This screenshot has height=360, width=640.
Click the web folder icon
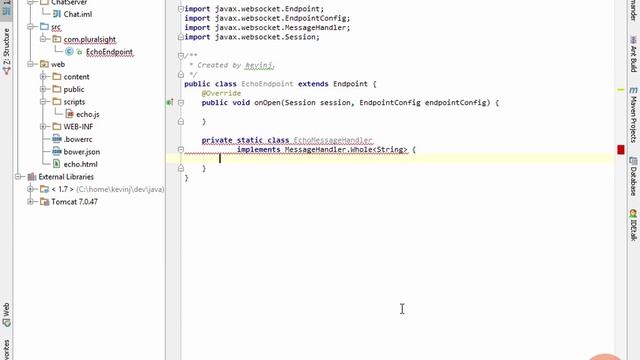[44, 64]
